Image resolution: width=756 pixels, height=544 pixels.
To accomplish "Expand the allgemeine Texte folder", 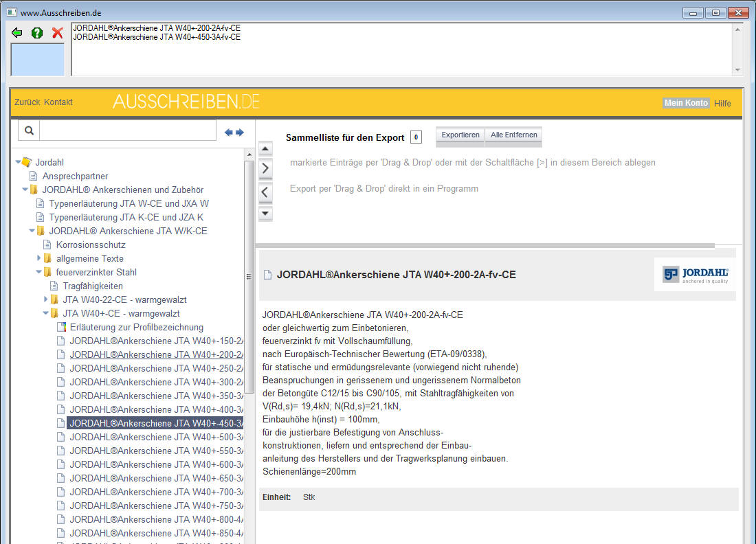I will (39, 258).
